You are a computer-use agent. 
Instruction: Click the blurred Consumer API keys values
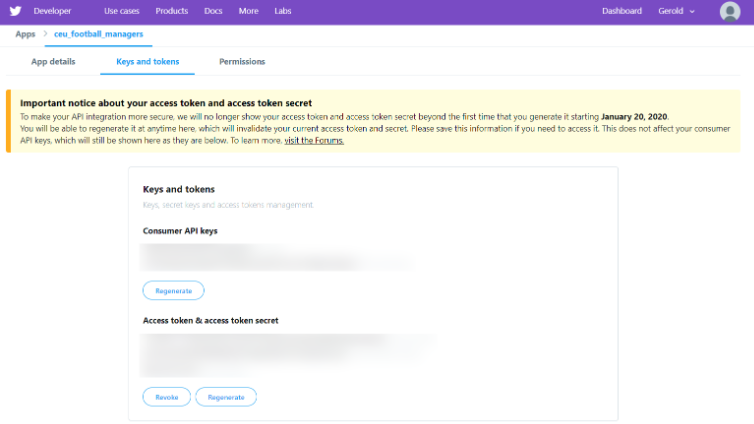276,257
